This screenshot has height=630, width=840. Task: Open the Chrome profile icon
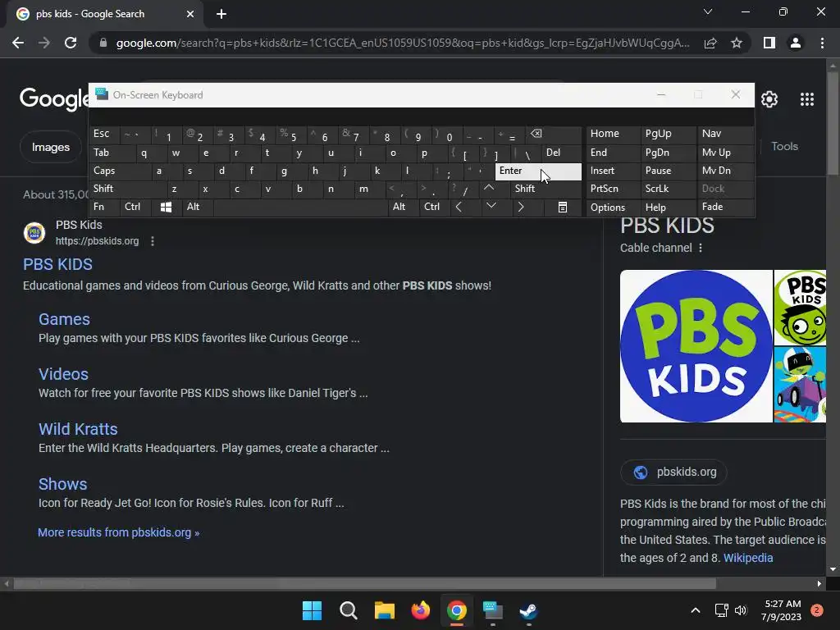pyautogui.click(x=796, y=43)
